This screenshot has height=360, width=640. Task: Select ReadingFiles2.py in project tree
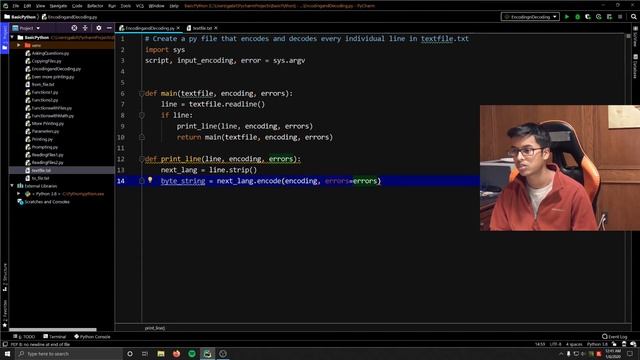(x=47, y=162)
